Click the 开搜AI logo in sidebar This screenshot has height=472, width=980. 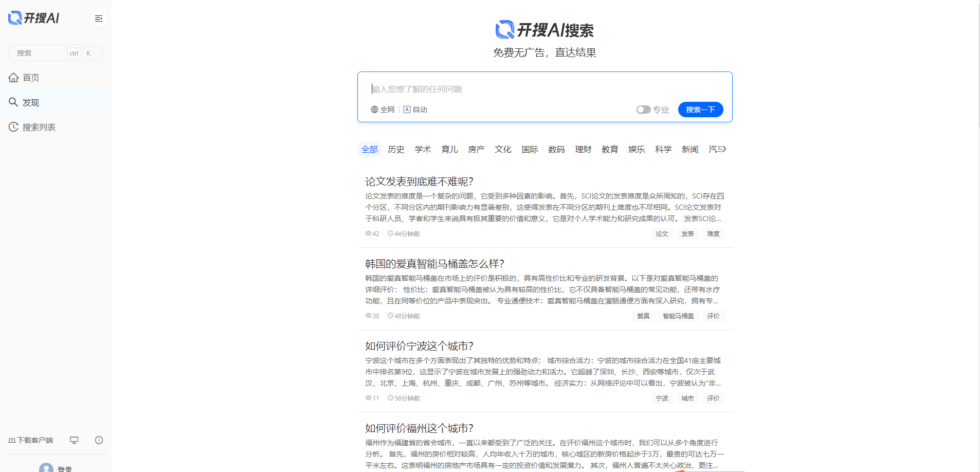(x=34, y=18)
